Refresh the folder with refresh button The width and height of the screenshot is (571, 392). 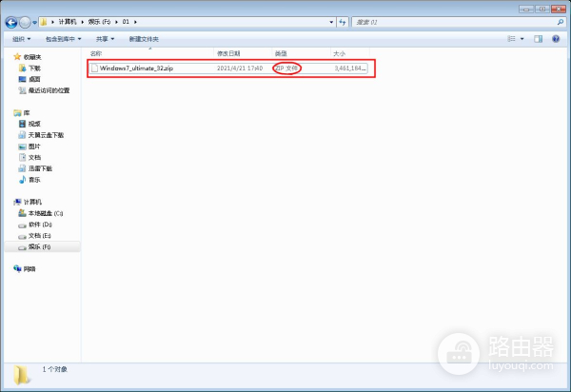point(343,22)
